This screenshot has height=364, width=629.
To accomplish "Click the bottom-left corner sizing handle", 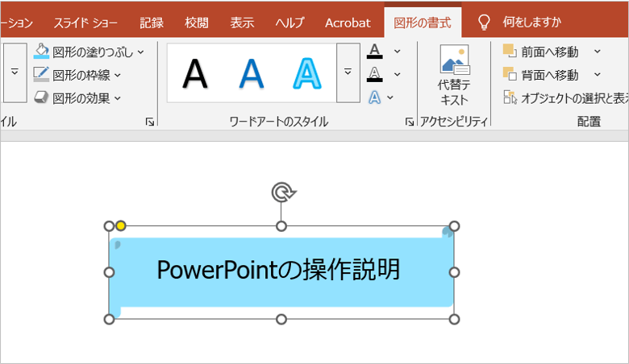I will pos(109,319).
